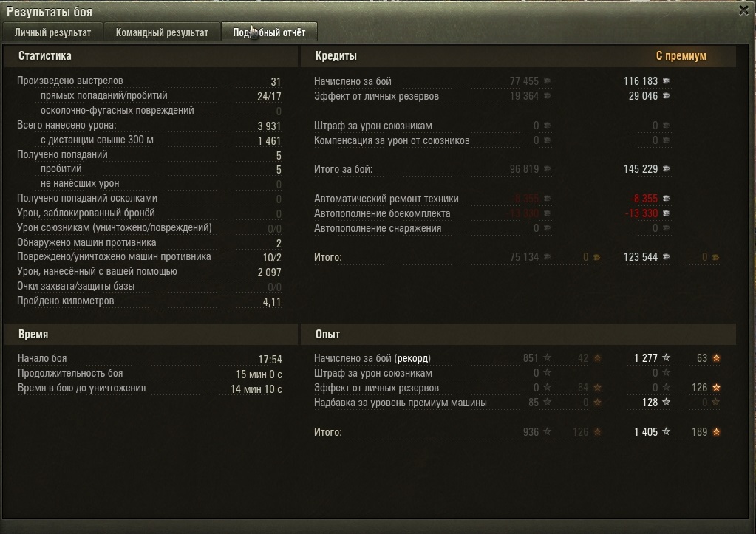Click gold icon after premium Итого
This screenshot has height=534, width=756.
pos(715,257)
